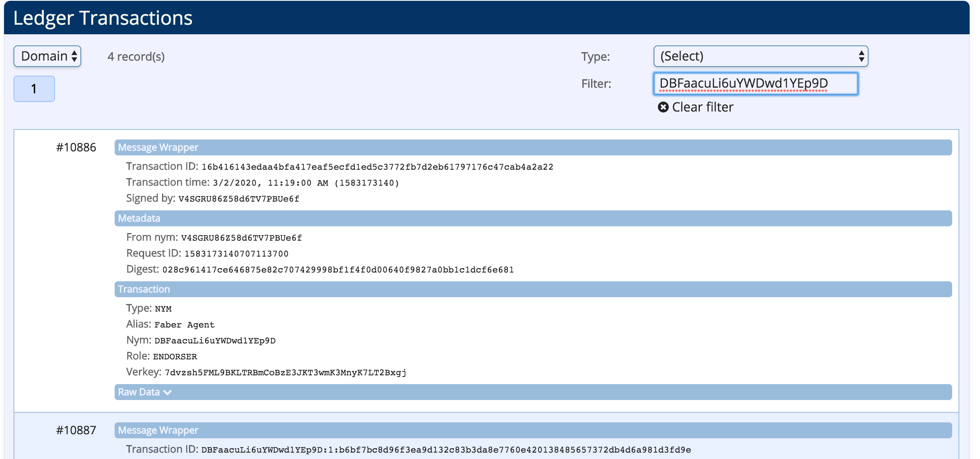Select the filter text DBFaacuLi6uYWDwd1YEp9D
This screenshot has width=980, height=459.
click(743, 84)
